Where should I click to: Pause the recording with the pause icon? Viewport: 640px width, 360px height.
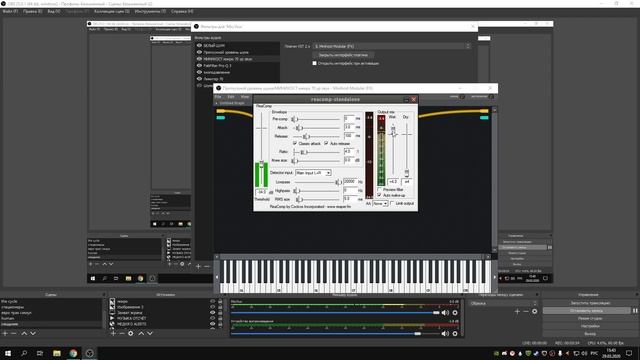[x=635, y=311]
